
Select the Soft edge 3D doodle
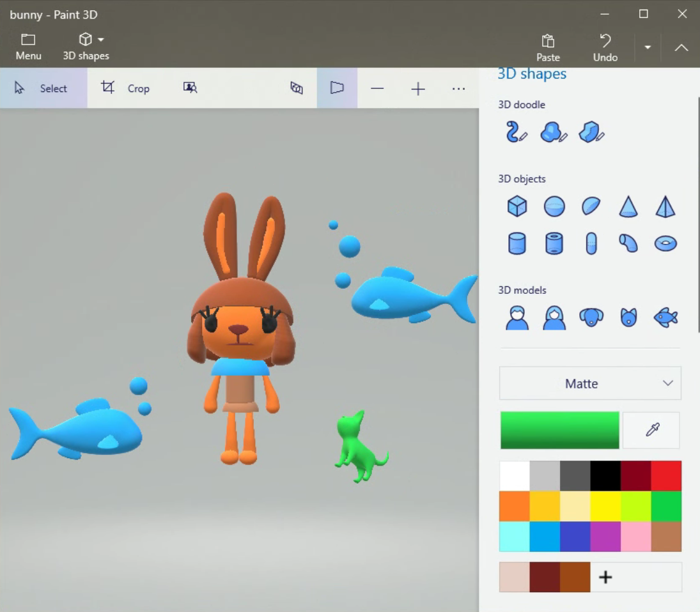[x=554, y=132]
